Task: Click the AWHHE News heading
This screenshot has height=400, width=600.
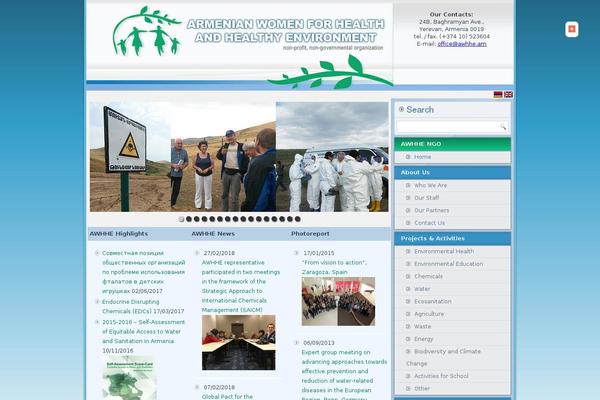Action: coord(213,234)
